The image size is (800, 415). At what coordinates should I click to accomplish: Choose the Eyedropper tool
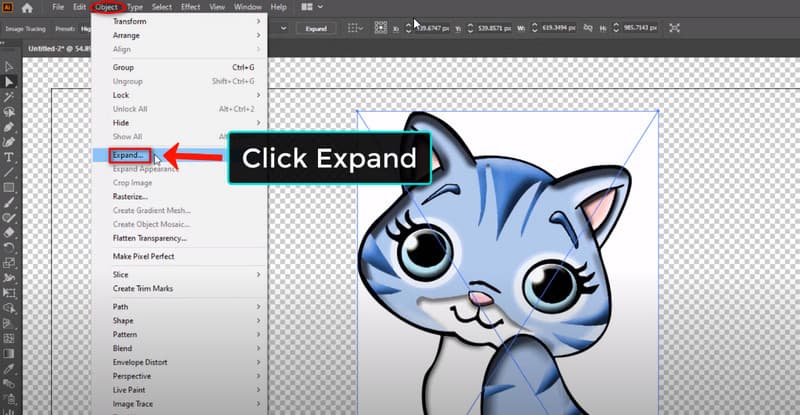[x=9, y=368]
